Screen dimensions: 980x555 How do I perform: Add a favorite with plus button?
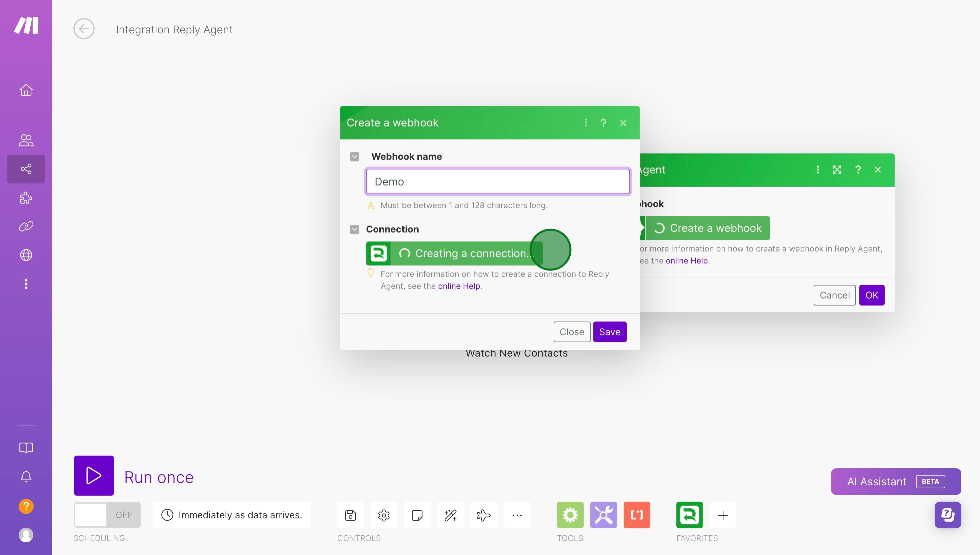pos(723,515)
